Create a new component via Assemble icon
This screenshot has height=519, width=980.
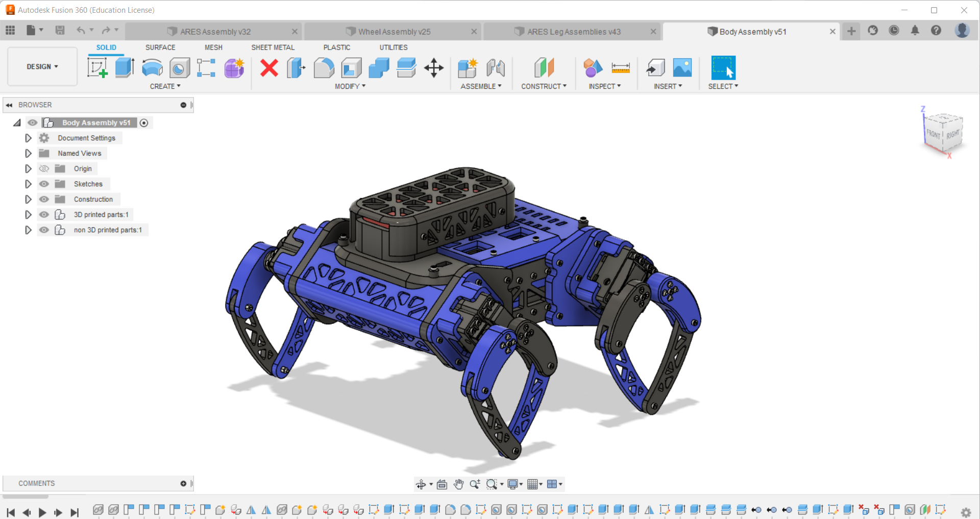[x=468, y=67]
